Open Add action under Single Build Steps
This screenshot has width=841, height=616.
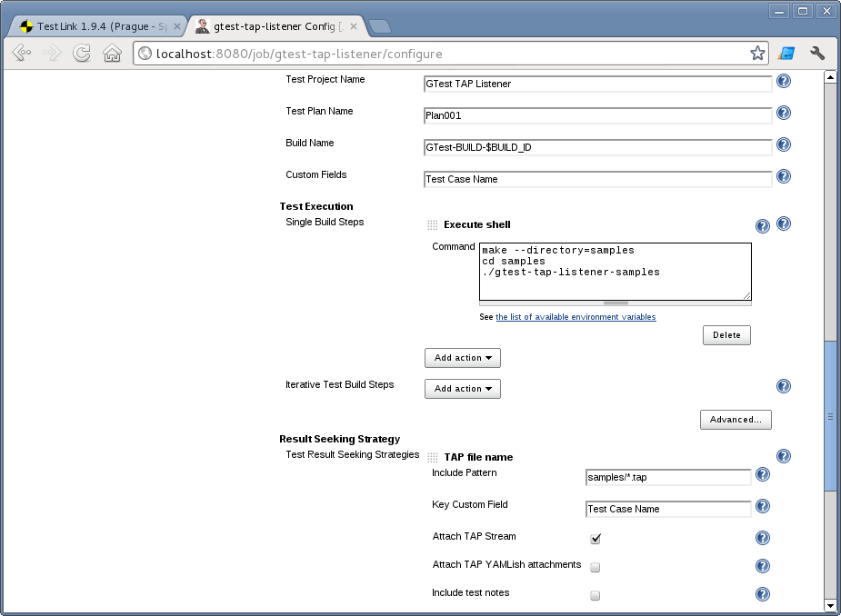(463, 358)
